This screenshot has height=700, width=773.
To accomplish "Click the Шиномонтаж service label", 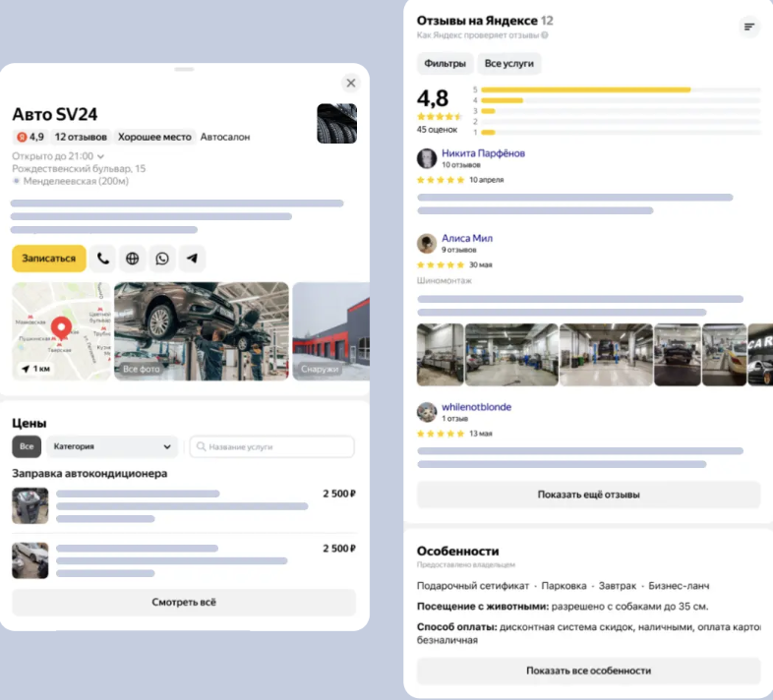I will click(x=445, y=280).
